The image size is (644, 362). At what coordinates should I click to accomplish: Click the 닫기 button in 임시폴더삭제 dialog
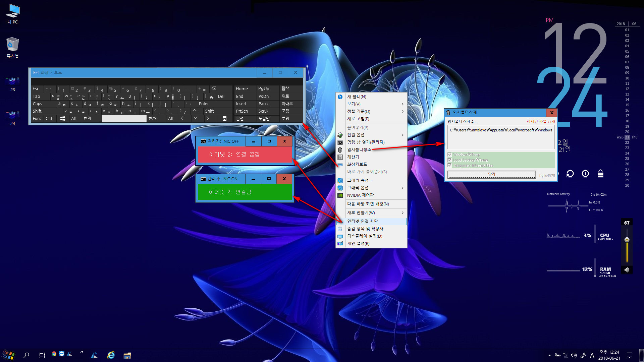(492, 175)
